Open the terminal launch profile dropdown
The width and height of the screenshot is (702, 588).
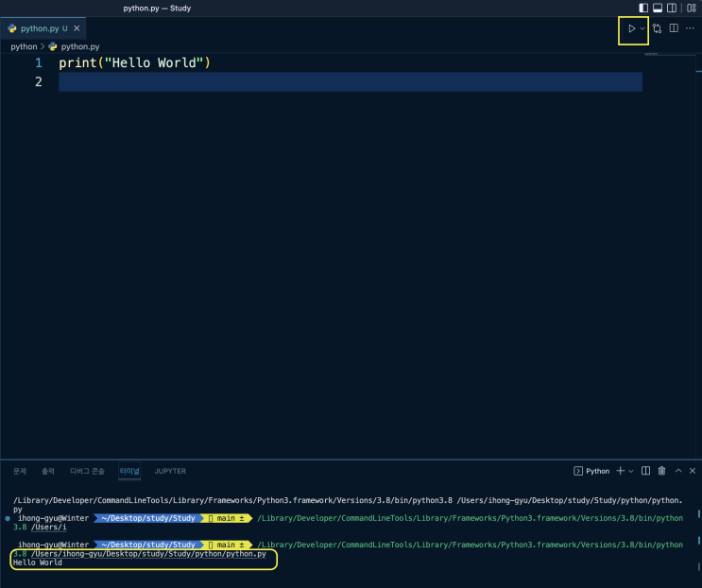coord(631,471)
